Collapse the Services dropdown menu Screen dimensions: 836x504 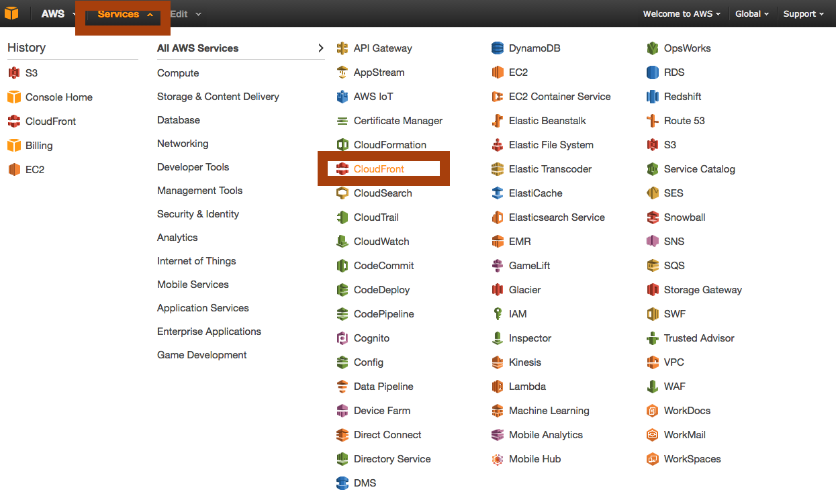click(124, 14)
